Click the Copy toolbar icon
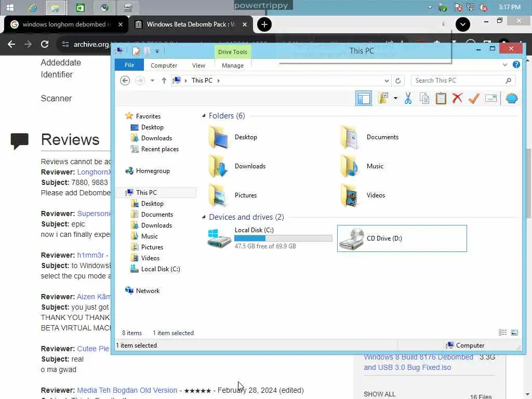 (424, 98)
